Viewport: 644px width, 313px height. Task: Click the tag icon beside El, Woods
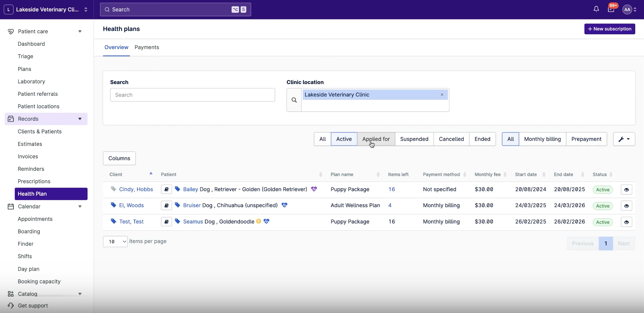pyautogui.click(x=113, y=205)
